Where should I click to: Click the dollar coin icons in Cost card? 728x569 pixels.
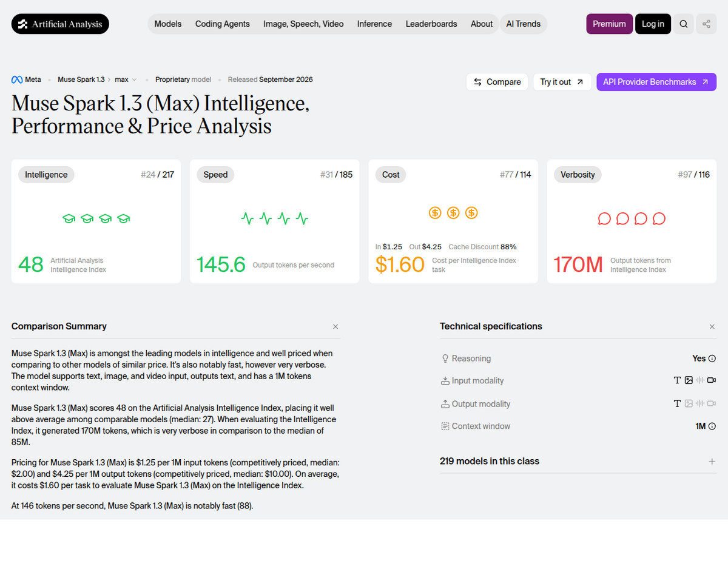pos(453,213)
